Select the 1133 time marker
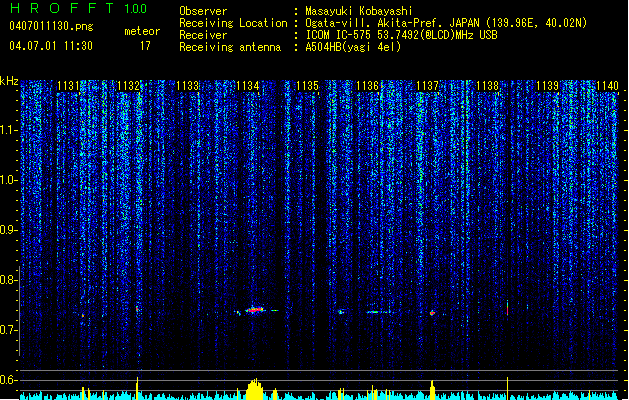629x400 pixels. 188,86
